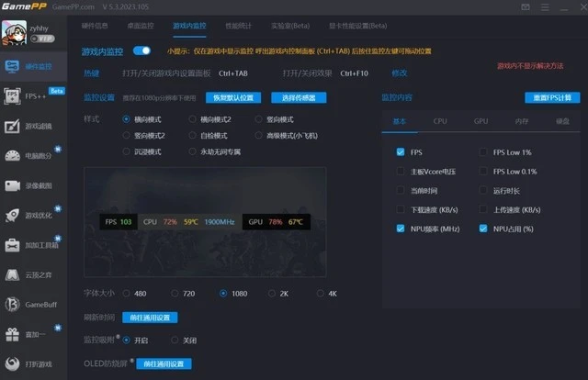Viewport: 588px width, 380px height.
Task: Open the GameBuff sidebar icon
Action: pos(12,305)
